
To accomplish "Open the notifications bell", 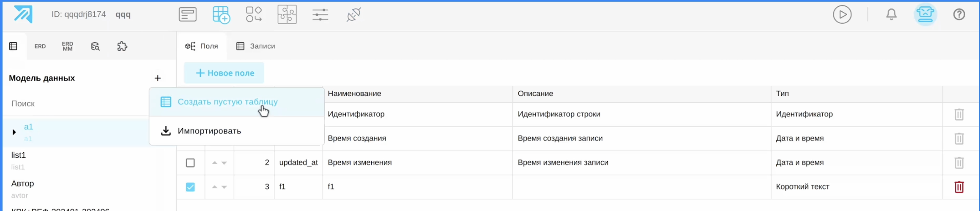I will coord(891,15).
